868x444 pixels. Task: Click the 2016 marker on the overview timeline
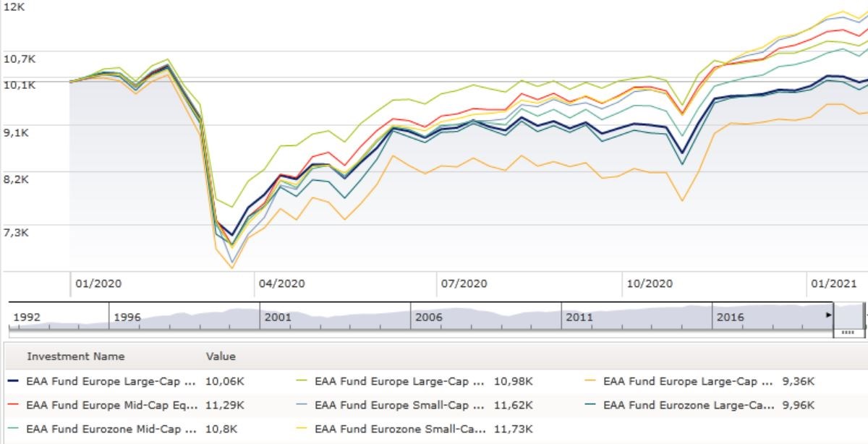pos(730,317)
